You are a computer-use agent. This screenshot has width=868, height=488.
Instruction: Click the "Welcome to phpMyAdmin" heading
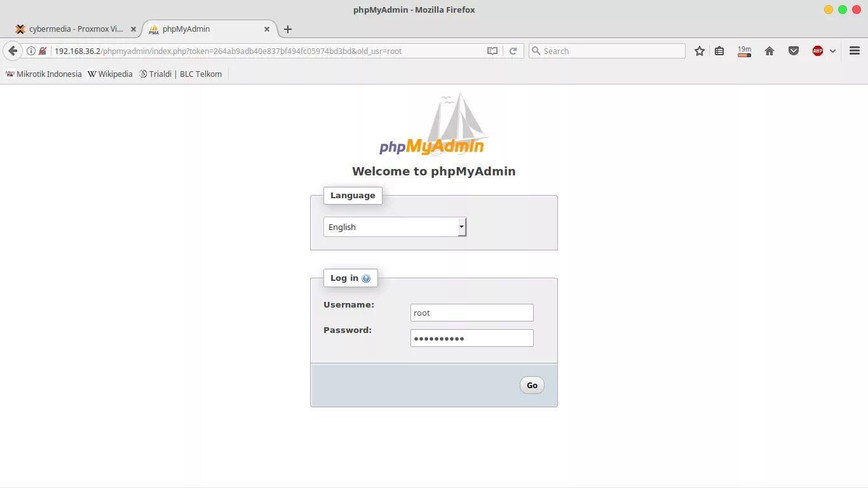[433, 171]
